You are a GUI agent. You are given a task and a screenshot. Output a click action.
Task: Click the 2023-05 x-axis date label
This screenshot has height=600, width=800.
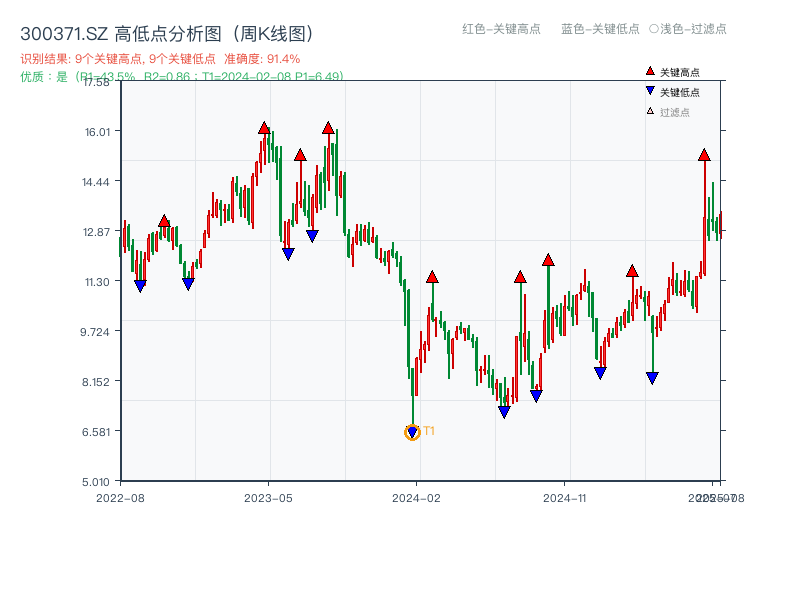(268, 498)
